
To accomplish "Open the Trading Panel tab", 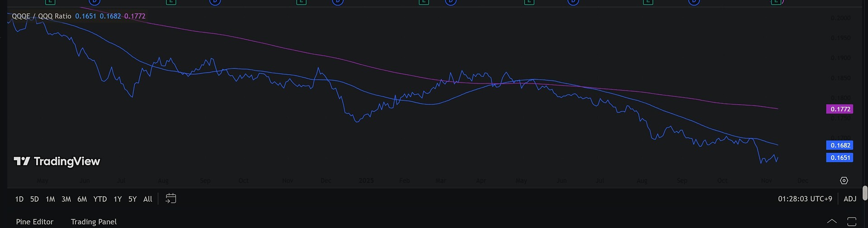I will click(94, 222).
